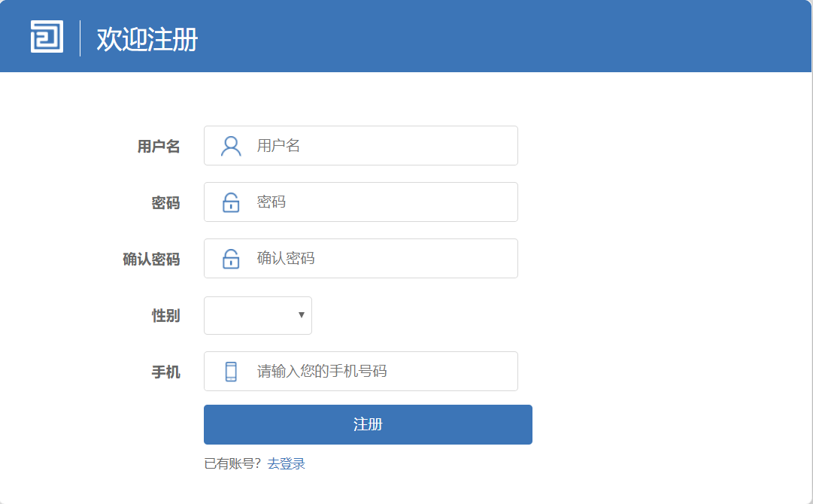Focus the 确认密码 input field
This screenshot has width=813, height=504.
click(x=384, y=259)
